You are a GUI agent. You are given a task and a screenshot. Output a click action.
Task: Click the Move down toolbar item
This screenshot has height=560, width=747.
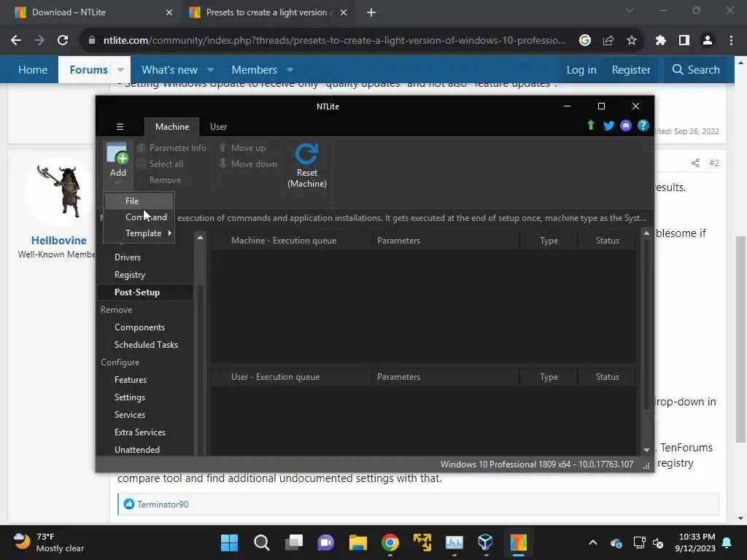coord(248,164)
